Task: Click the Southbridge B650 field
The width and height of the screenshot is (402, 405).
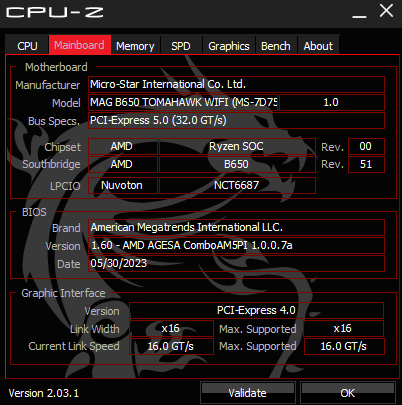Action: pyautogui.click(x=237, y=164)
